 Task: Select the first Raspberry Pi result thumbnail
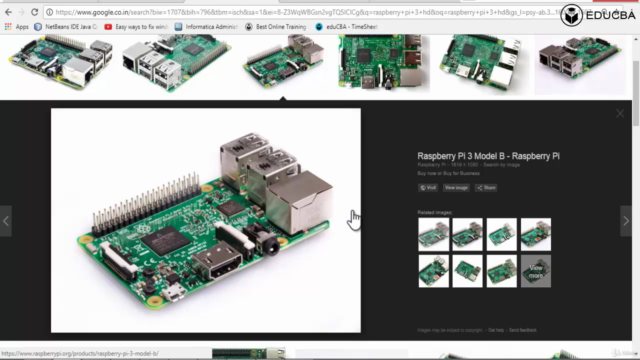(x=60, y=62)
